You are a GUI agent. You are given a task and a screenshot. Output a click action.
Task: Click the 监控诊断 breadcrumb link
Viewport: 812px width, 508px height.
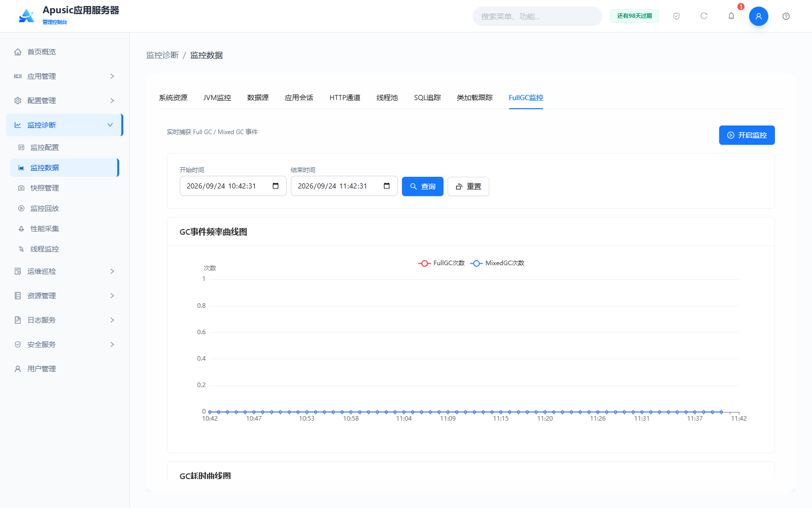click(162, 55)
